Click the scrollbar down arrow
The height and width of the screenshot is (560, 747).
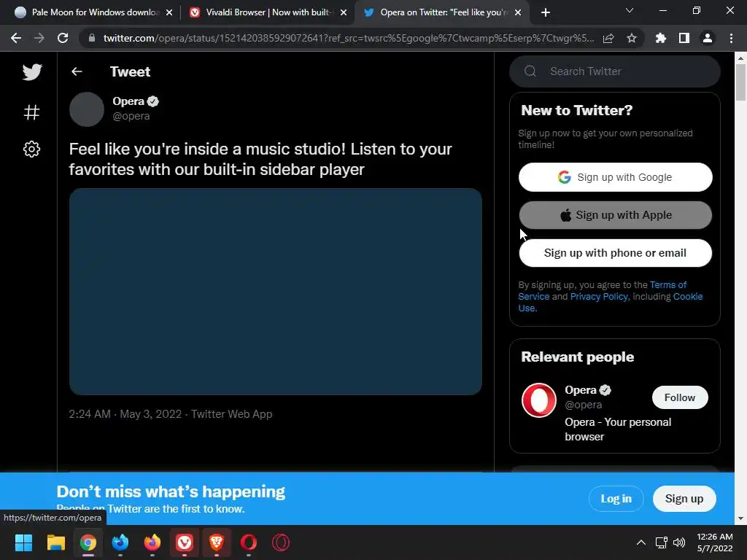pyautogui.click(x=740, y=518)
